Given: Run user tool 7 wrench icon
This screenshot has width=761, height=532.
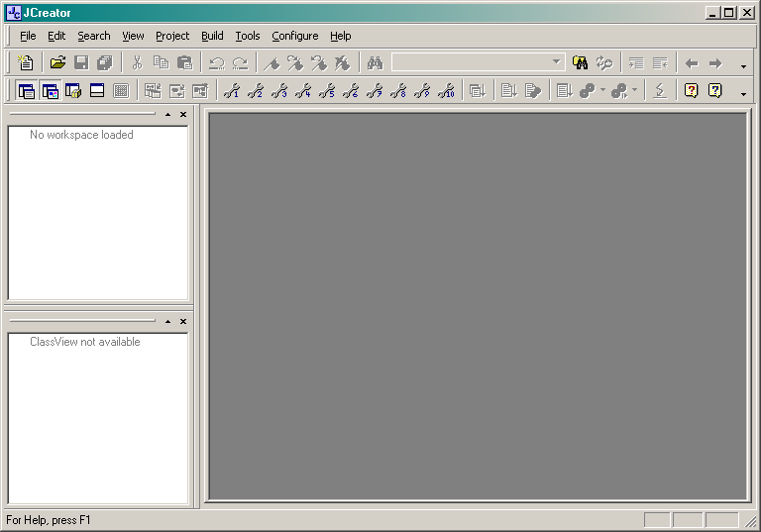Looking at the screenshot, I should coord(375,91).
